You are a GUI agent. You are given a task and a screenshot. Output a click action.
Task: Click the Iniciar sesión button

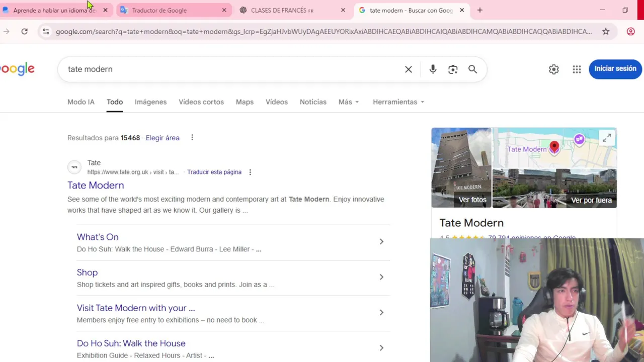(615, 69)
